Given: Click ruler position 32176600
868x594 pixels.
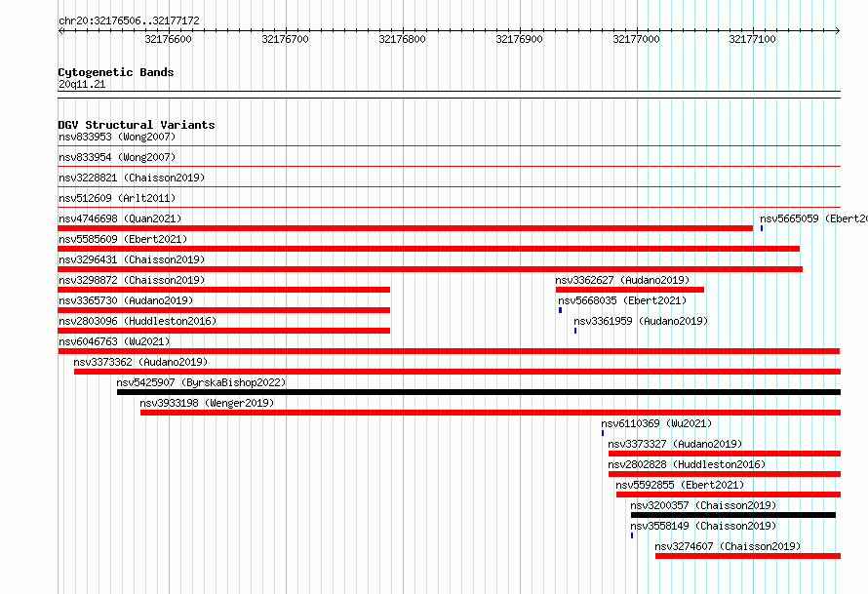Looking at the screenshot, I should [x=169, y=39].
